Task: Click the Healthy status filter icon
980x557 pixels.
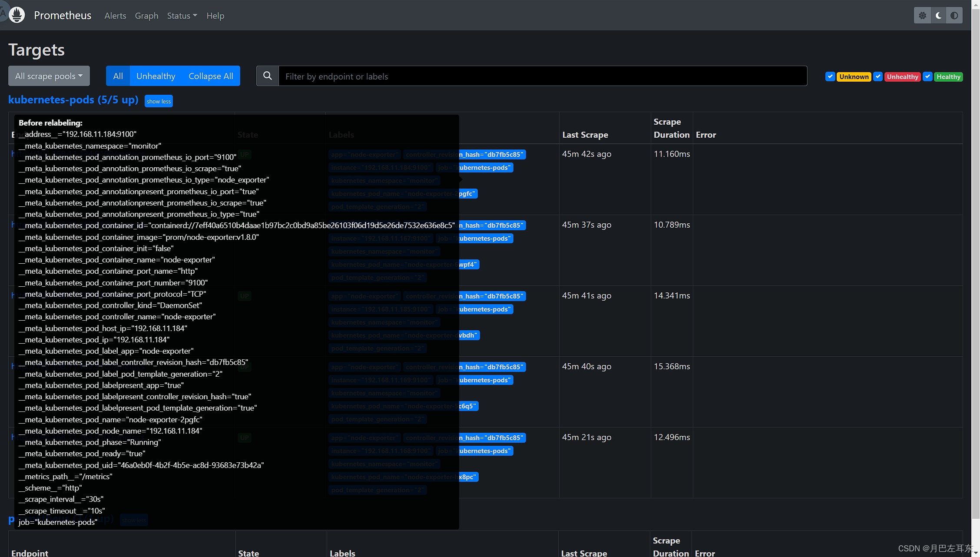Action: (929, 76)
